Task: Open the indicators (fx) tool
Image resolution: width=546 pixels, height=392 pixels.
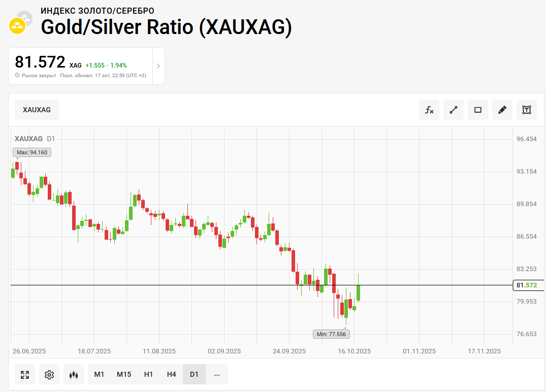Action: pos(429,110)
